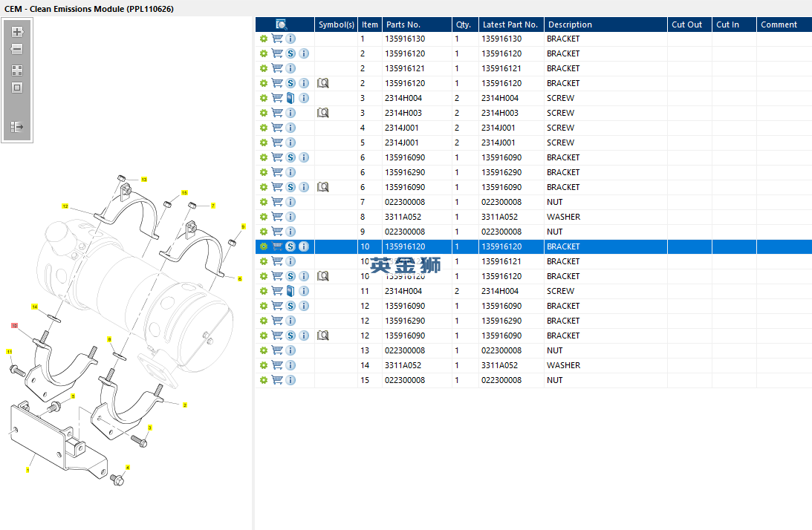812x530 pixels.
Task: Add item 15 nut to cart
Action: pos(277,380)
